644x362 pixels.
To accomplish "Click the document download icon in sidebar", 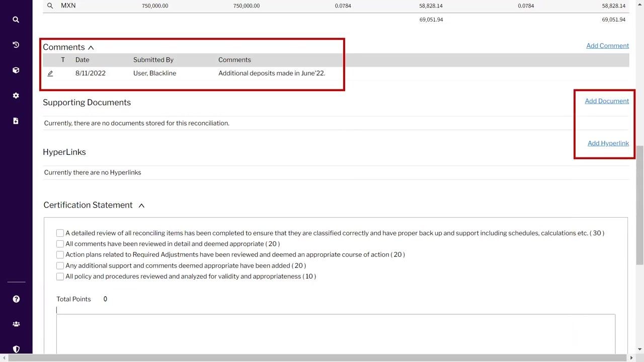I will pyautogui.click(x=16, y=121).
